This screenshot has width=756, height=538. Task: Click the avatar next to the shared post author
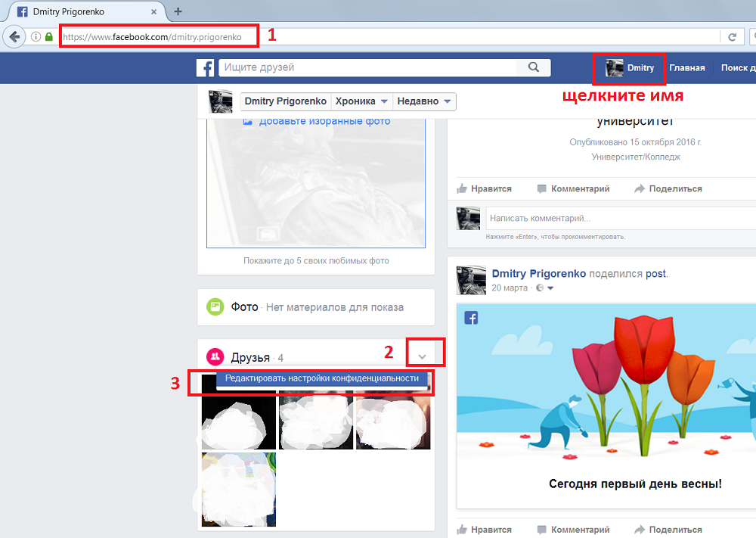point(471,280)
